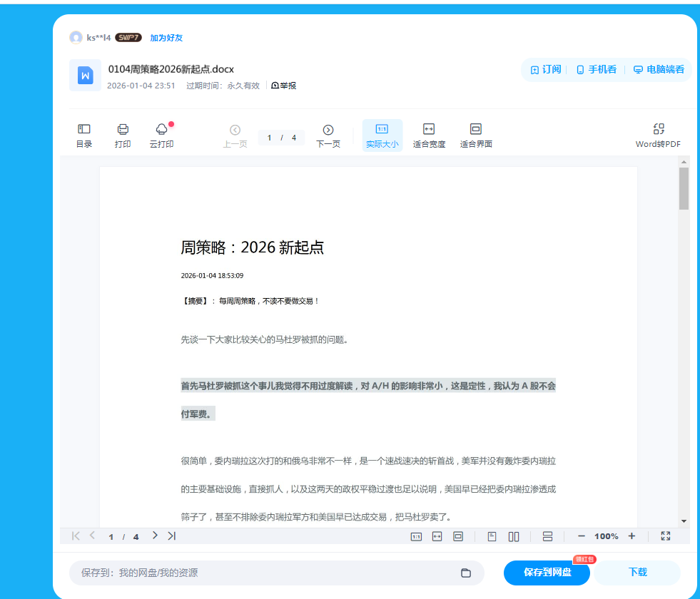Screen dimensions: 700x599
Task: Convert document using Word转PDF
Action: click(x=658, y=135)
